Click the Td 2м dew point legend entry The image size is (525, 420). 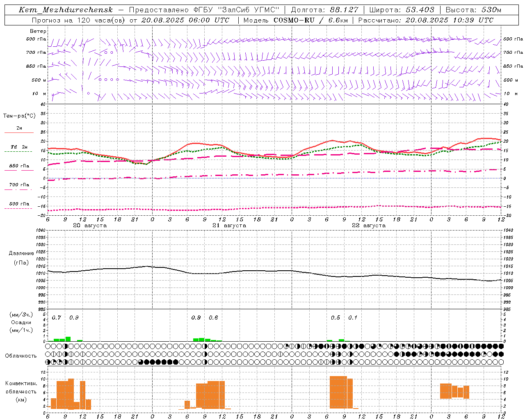(x=19, y=147)
